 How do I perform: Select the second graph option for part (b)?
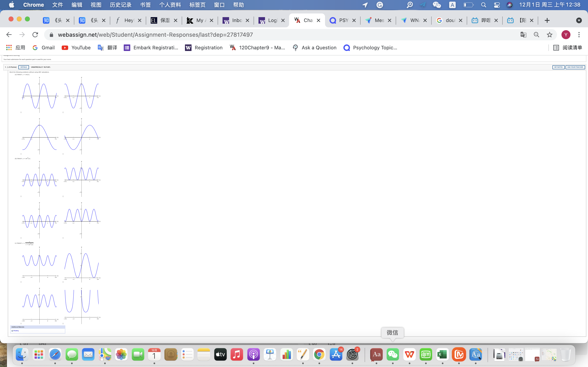pyautogui.click(x=63, y=196)
